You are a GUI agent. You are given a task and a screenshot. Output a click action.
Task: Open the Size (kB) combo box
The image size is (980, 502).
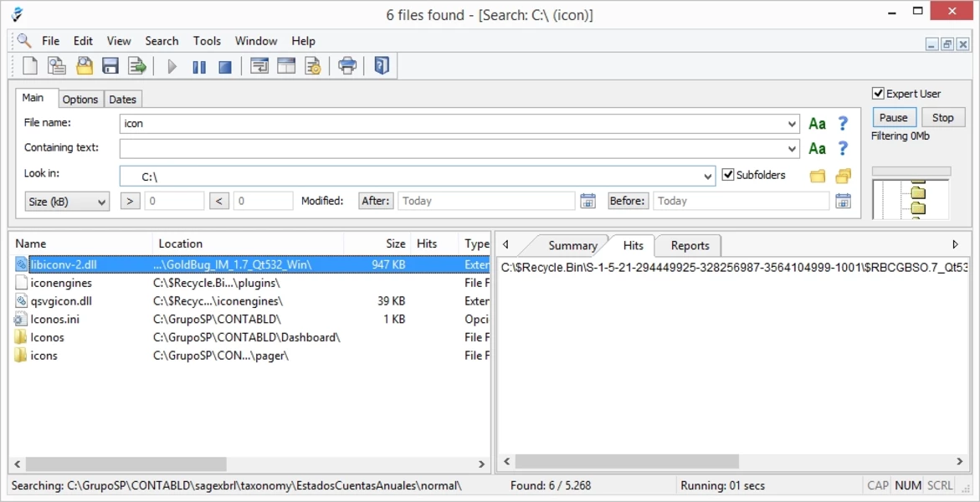(x=67, y=202)
